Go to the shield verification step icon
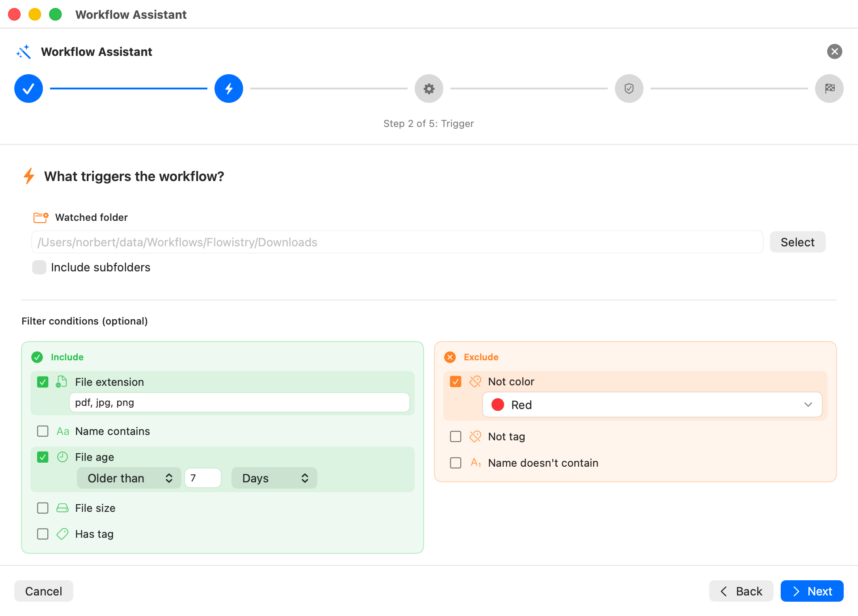858x616 pixels. [629, 89]
